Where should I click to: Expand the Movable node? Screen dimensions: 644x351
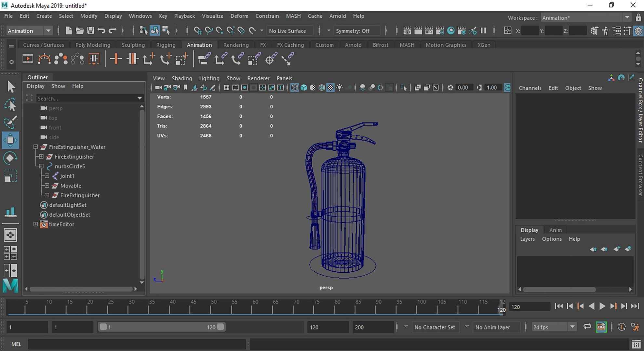tap(47, 186)
